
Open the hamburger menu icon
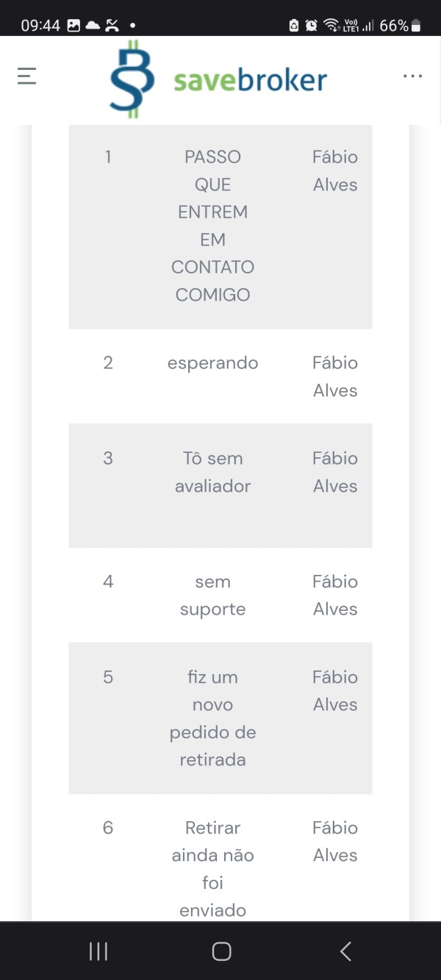coord(27,76)
